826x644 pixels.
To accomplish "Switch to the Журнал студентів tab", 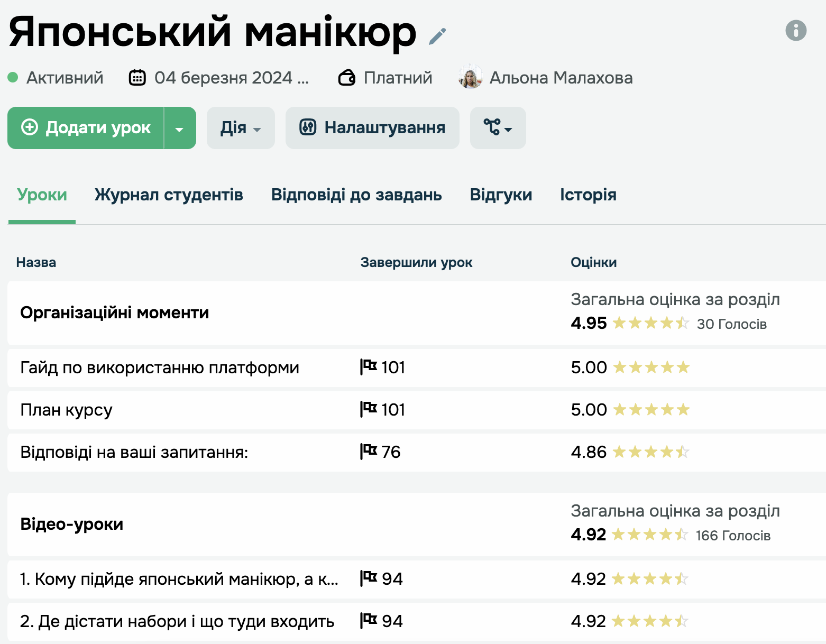I will click(169, 195).
